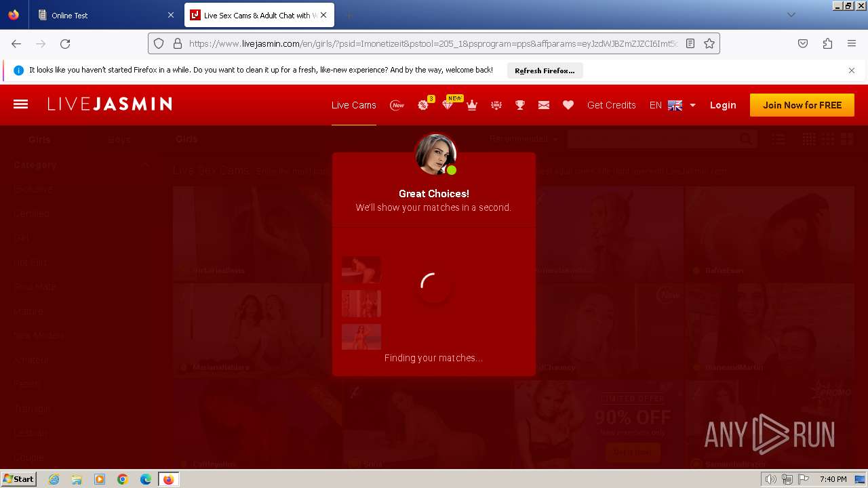Click the diamond icon marked NEW
The width and height of the screenshot is (868, 488).
tap(448, 104)
